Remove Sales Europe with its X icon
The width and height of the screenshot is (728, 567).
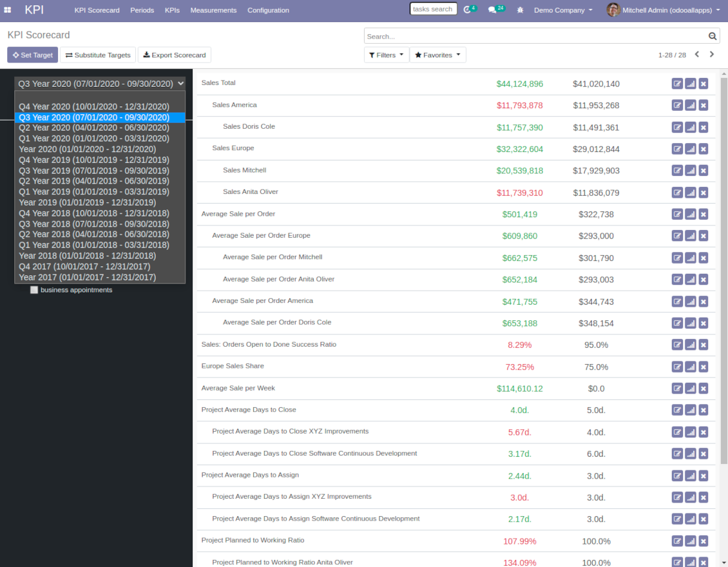[704, 149]
